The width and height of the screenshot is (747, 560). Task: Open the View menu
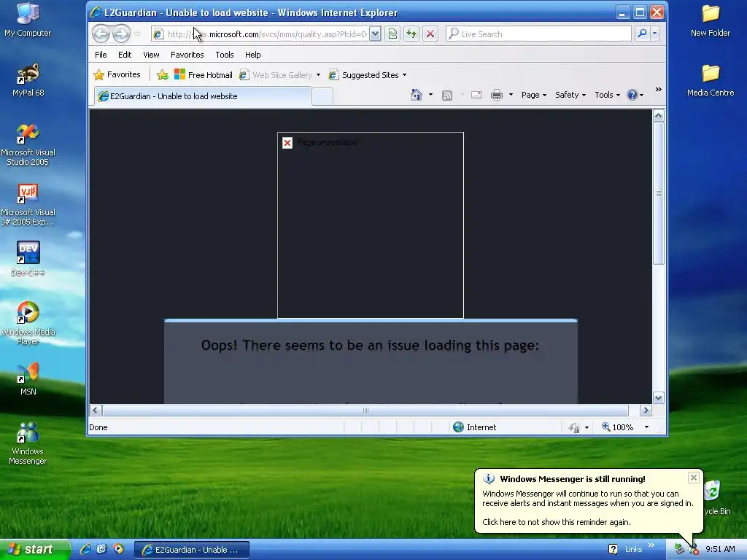[151, 55]
